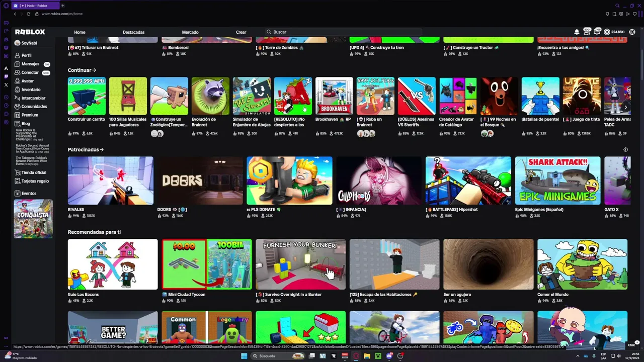Click the browser reload button
Viewport: 644px width, 362px height.
[x=28, y=14]
